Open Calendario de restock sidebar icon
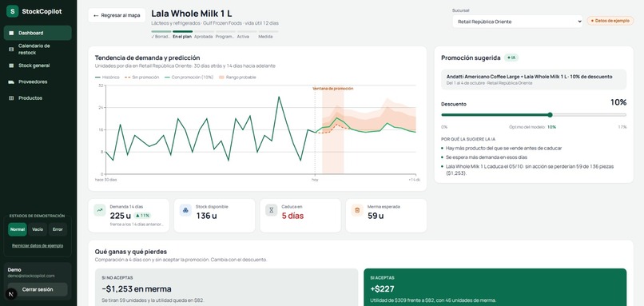The image size is (644, 306). (x=11, y=50)
